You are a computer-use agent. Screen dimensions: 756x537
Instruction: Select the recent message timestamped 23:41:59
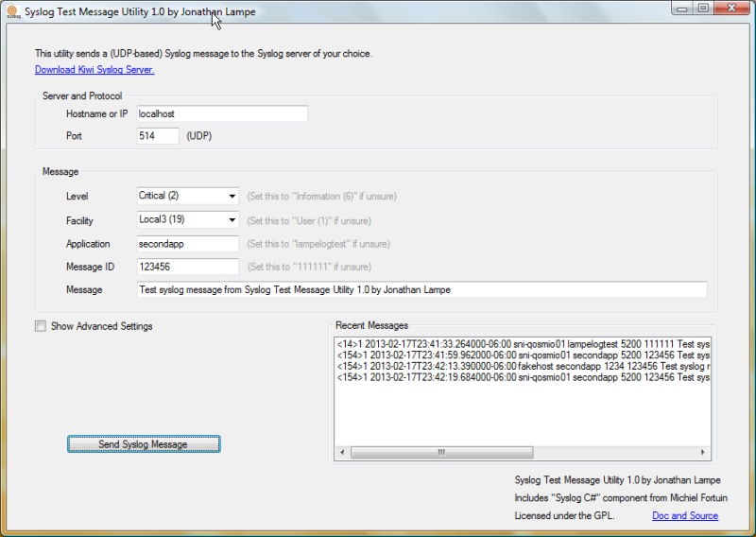[523, 355]
